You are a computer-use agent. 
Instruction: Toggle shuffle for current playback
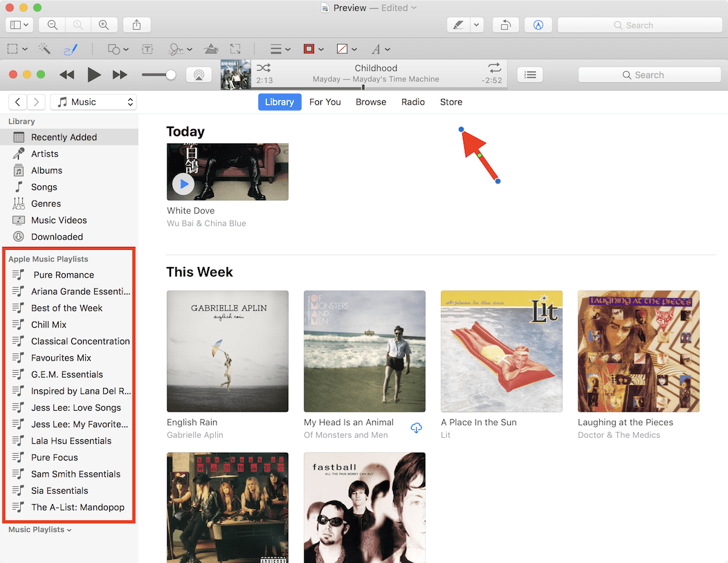click(x=264, y=68)
